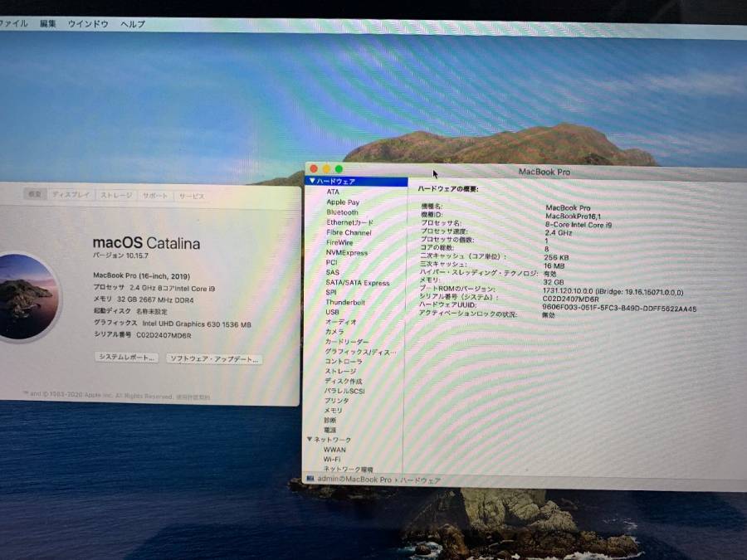
Task: Select グラフィックス/ディスプレイ in the sidebar
Action: point(361,352)
